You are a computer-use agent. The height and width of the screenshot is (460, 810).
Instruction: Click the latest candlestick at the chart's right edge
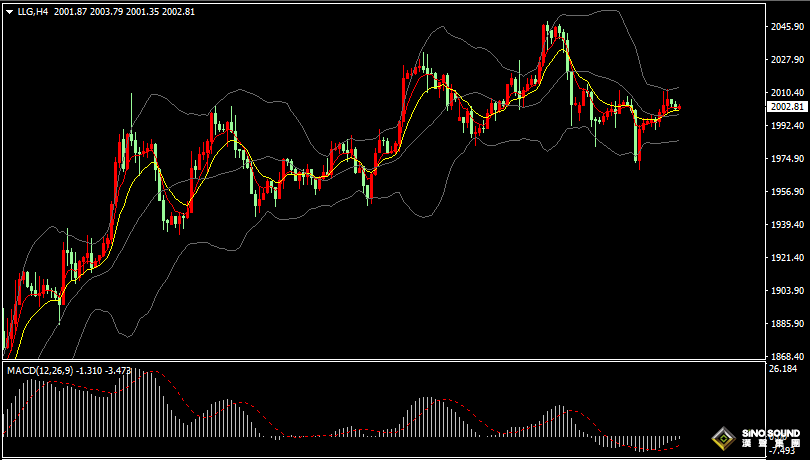coord(679,107)
